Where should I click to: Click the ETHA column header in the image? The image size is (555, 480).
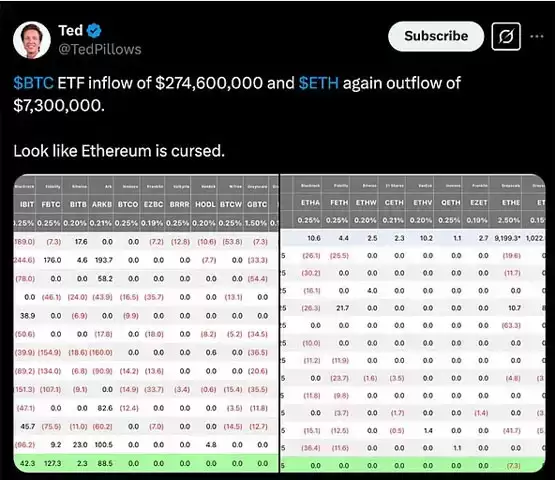click(310, 203)
